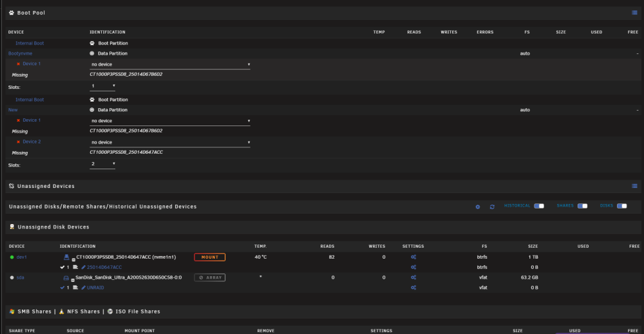Open settings gears for dev1 disk row
Screen dimensions: 644x334
click(x=413, y=257)
